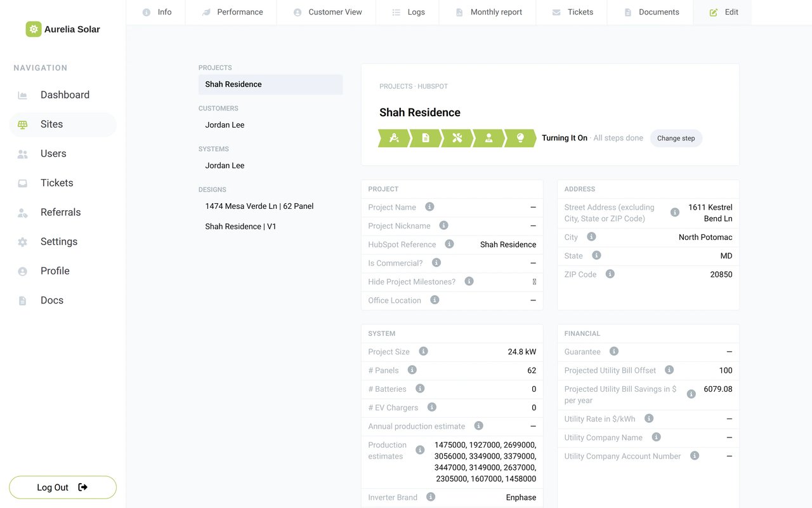Select the document milestone step icon
This screenshot has height=508, width=812.
(426, 138)
